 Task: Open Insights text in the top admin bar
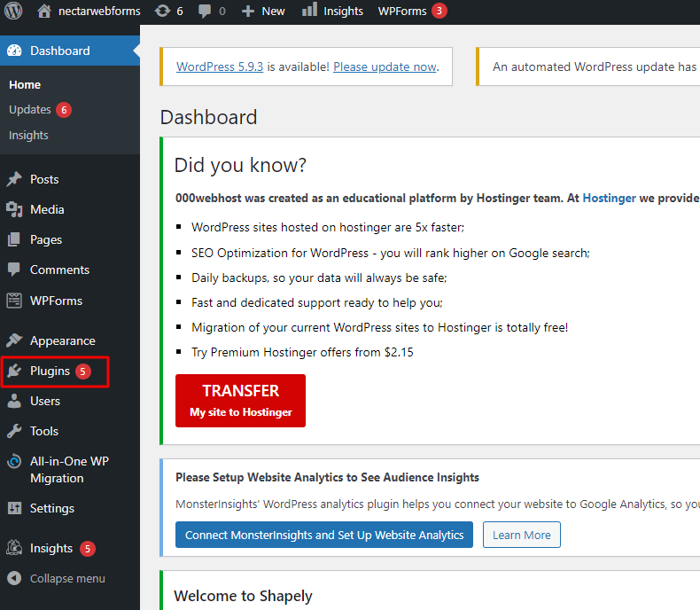[x=343, y=12]
